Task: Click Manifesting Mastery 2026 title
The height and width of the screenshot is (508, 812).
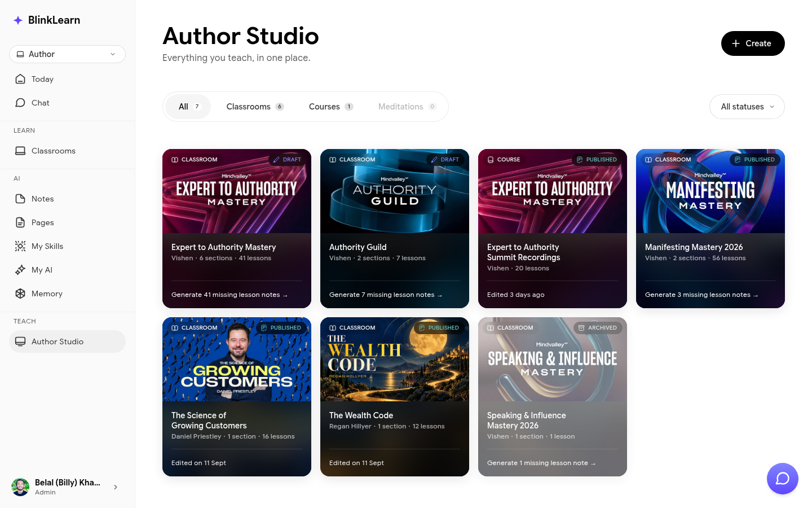Action: pos(694,247)
